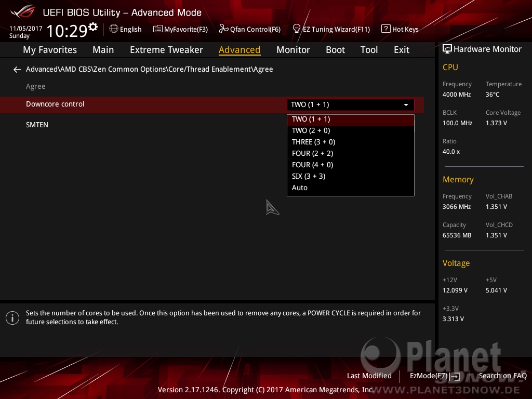Image resolution: width=532 pixels, height=399 pixels.
Task: Click the Core Voltage value 1.373 V
Action: (x=496, y=123)
